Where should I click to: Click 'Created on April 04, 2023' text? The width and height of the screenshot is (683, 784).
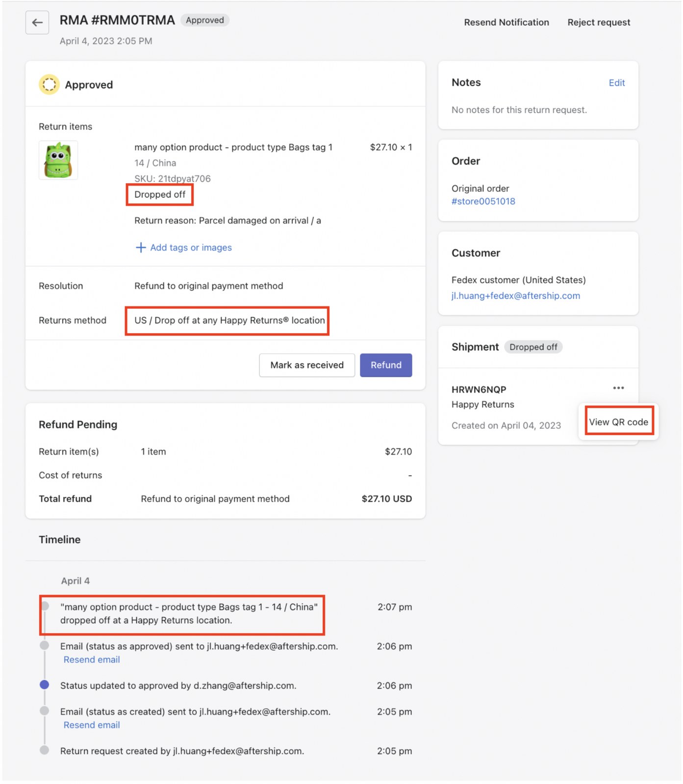(x=506, y=426)
